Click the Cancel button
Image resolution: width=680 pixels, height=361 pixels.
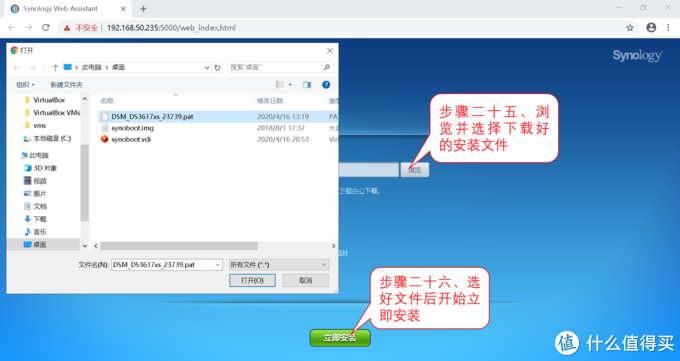click(305, 280)
